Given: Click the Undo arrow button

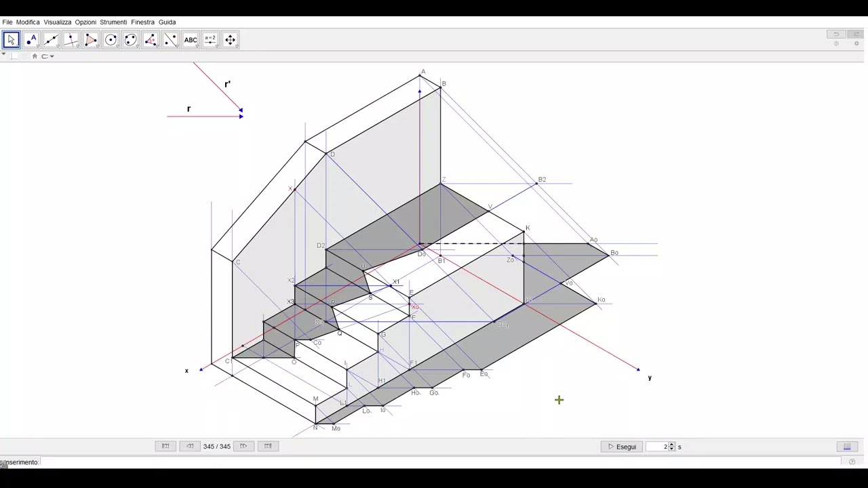Looking at the screenshot, I should tap(836, 34).
